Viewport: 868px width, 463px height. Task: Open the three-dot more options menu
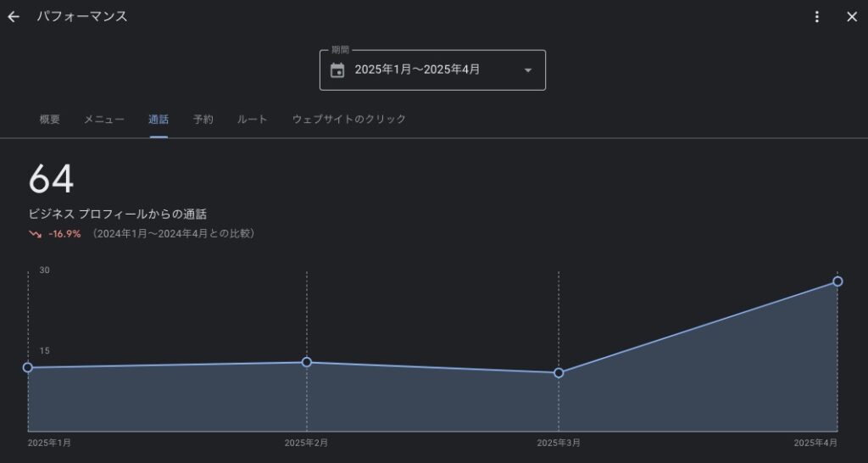pyautogui.click(x=817, y=17)
